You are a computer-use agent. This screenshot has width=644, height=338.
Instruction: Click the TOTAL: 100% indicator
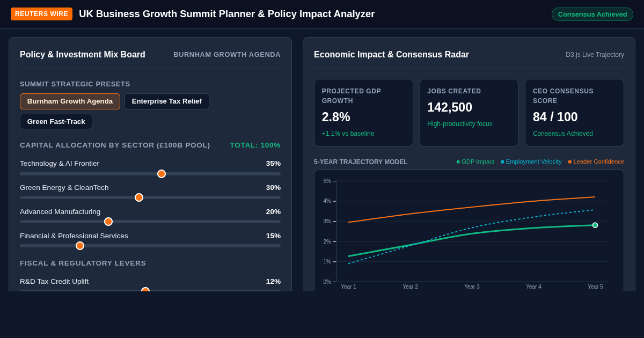coord(255,145)
